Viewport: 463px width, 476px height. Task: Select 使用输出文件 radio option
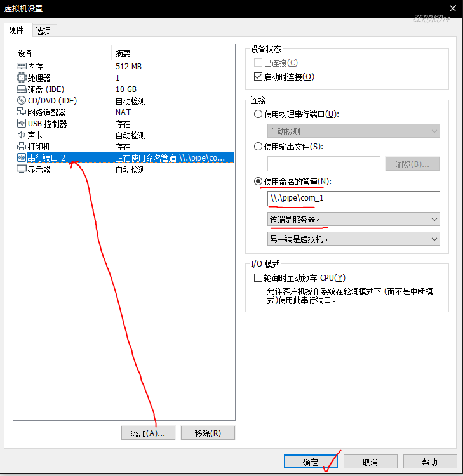pos(258,147)
